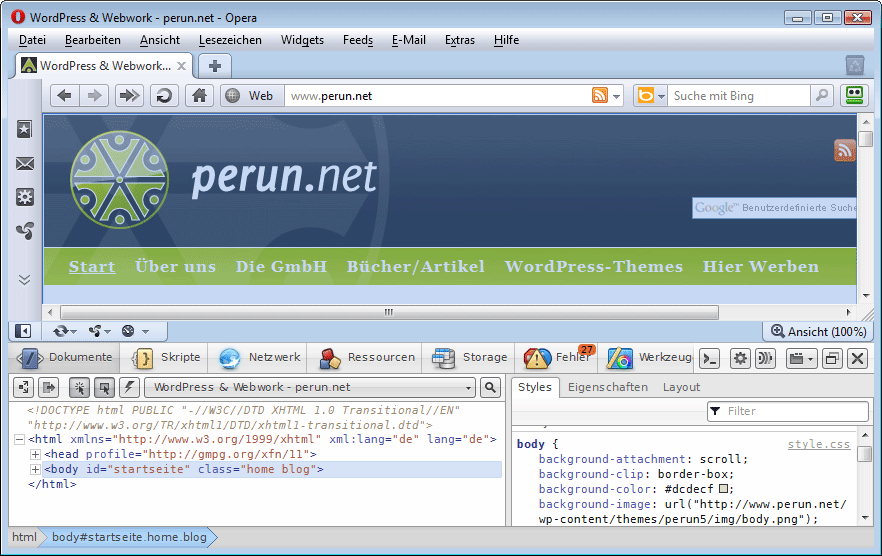The width and height of the screenshot is (882, 556).
Task: Toggle the side panel button in status bar
Action: click(23, 331)
